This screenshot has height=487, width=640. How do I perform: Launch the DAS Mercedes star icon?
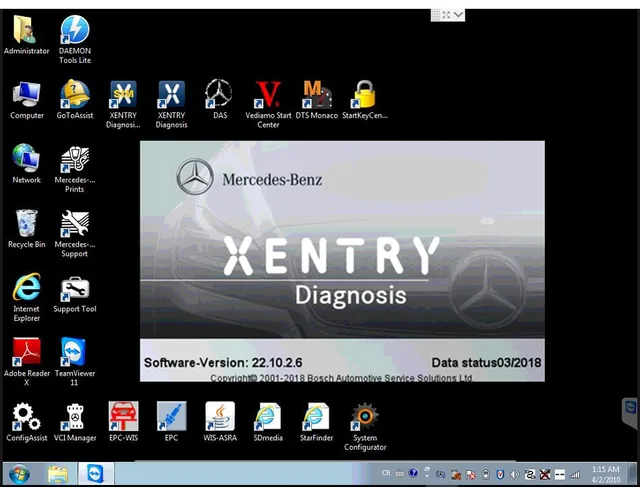[220, 100]
